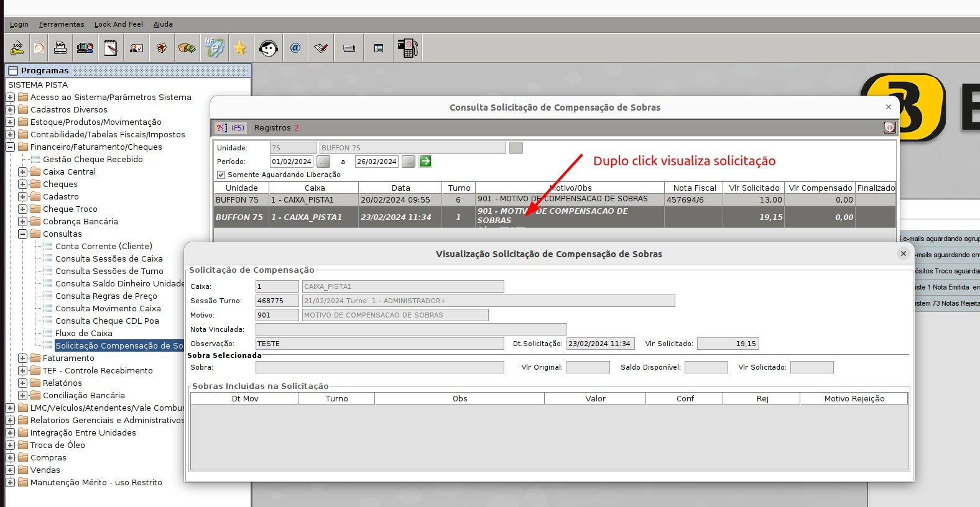Click the fuel pump icon in toolbar
Screen dimensions: 980x507
click(x=408, y=48)
